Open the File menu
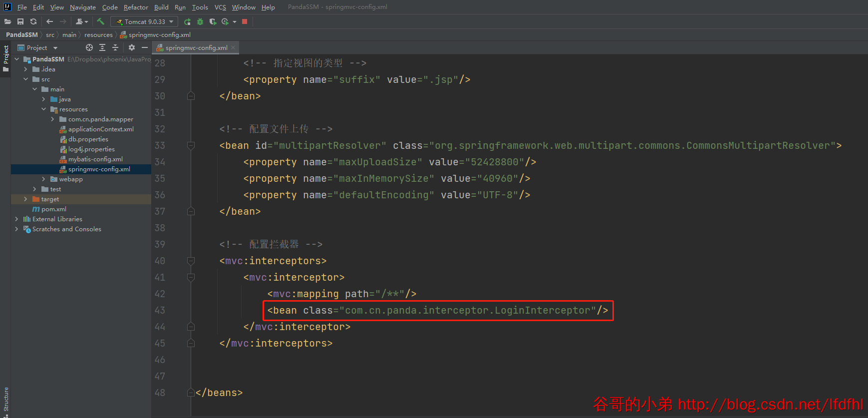 pos(22,7)
